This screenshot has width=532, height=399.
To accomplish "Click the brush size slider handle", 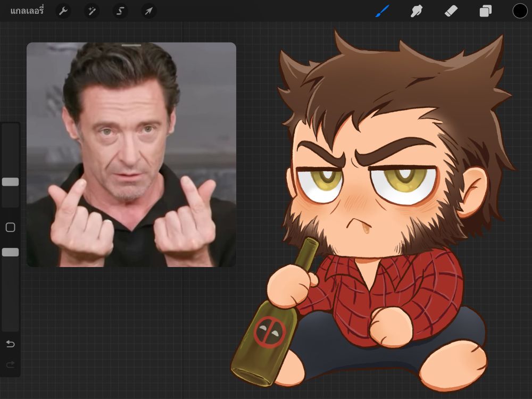I will [x=10, y=182].
